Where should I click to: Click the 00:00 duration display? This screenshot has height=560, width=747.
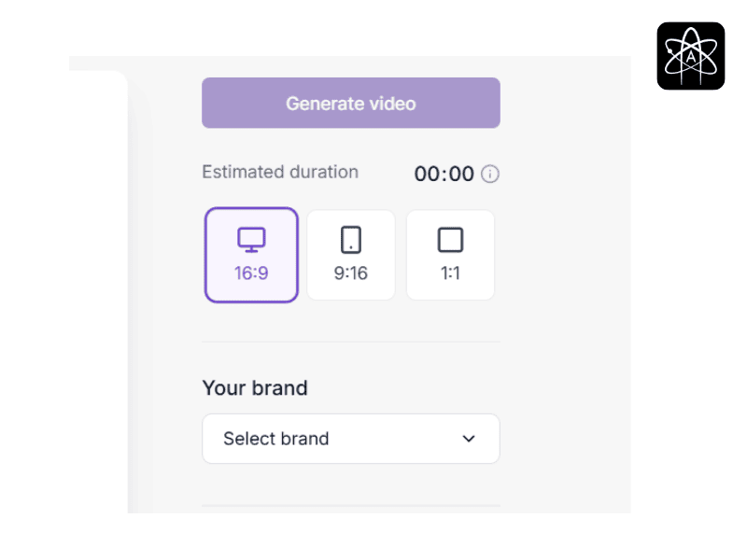pos(445,174)
